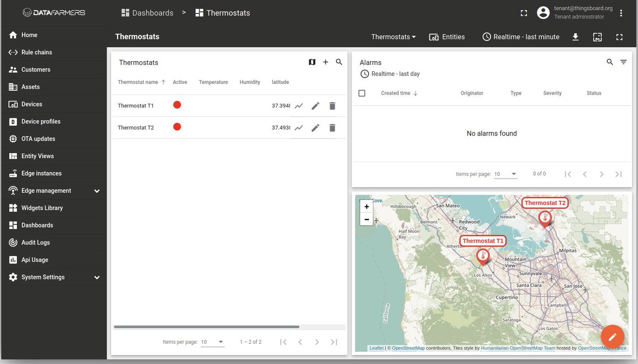Show chart for Thermostat T1
This screenshot has height=364, width=638.
(299, 106)
